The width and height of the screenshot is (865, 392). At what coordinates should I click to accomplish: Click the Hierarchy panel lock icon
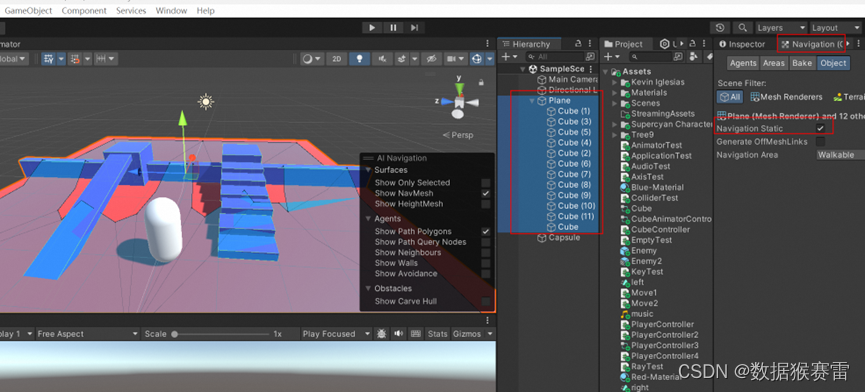[x=578, y=44]
